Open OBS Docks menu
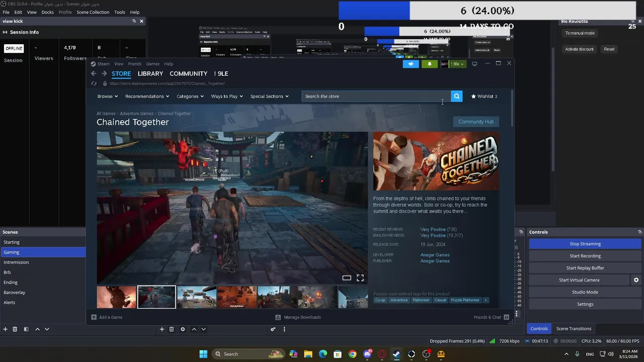Image resolution: width=644 pixels, height=362 pixels. [47, 12]
